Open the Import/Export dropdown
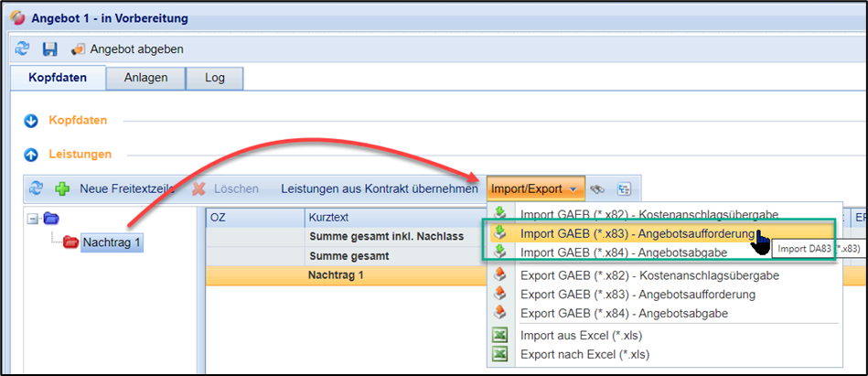 coord(535,188)
